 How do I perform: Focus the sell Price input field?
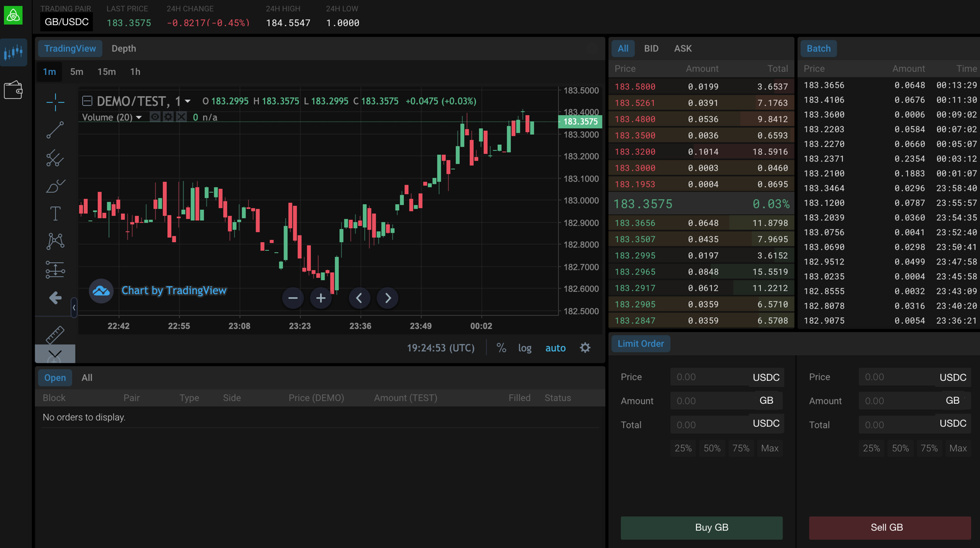point(915,377)
